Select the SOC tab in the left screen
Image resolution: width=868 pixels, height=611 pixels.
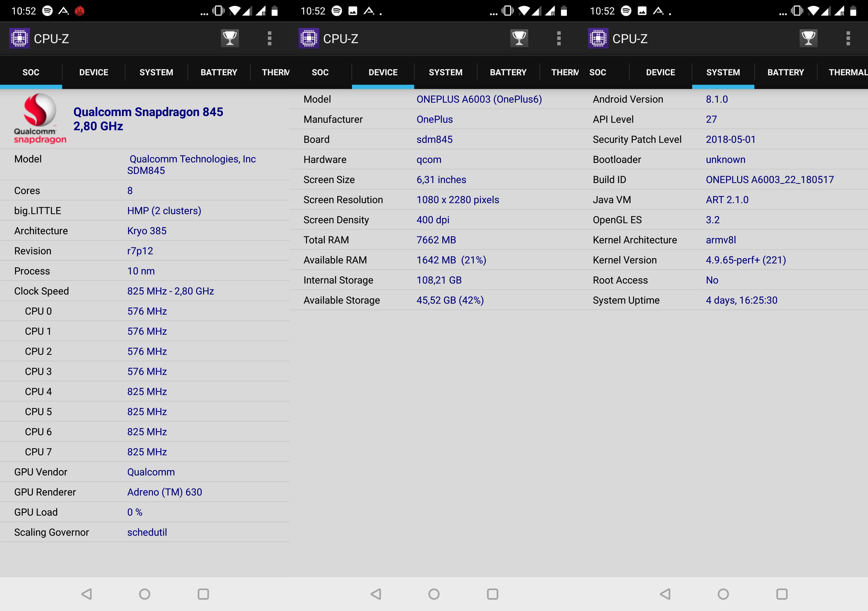pos(31,72)
